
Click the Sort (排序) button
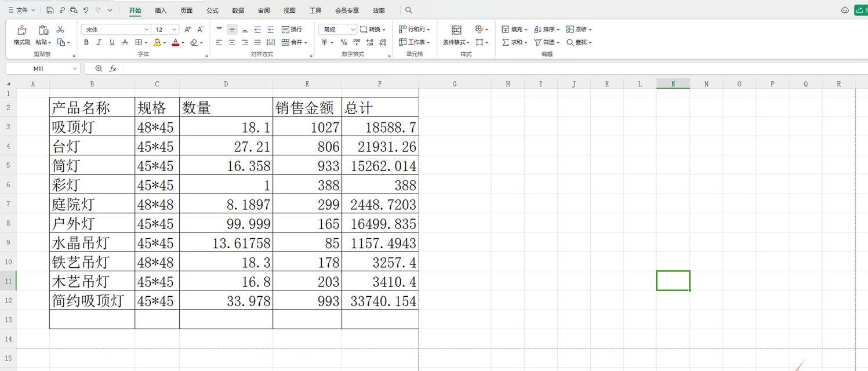[x=547, y=29]
